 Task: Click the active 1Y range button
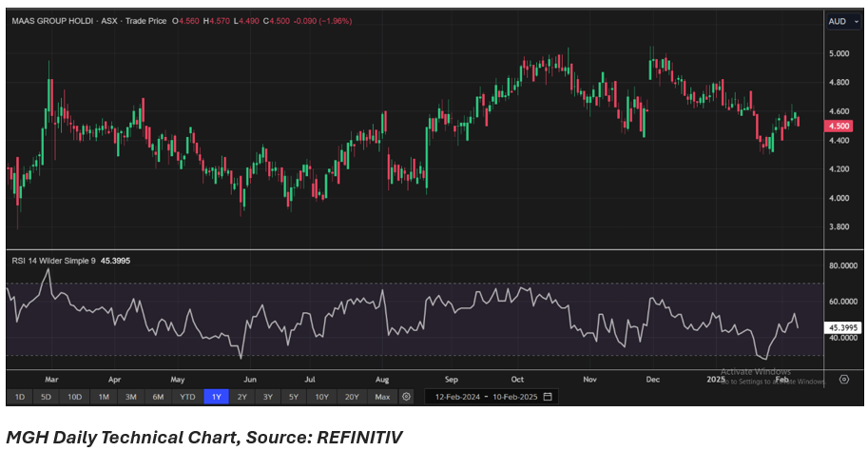[x=217, y=397]
